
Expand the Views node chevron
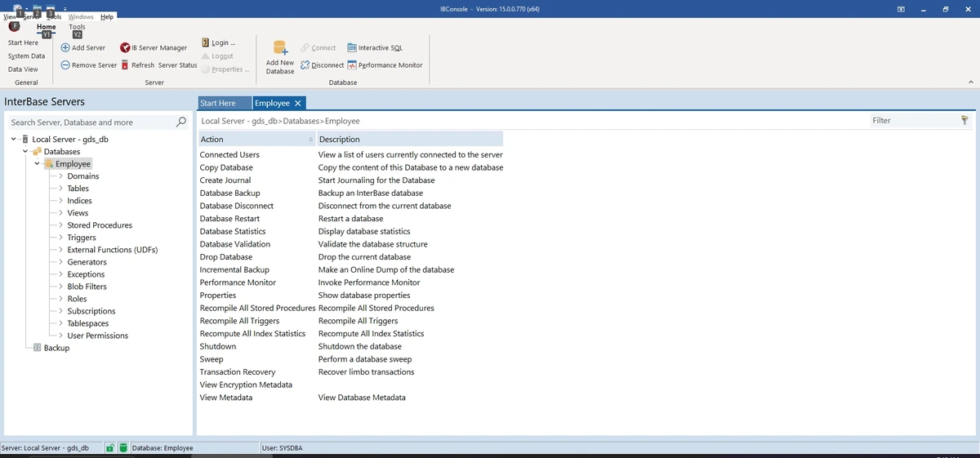click(60, 213)
